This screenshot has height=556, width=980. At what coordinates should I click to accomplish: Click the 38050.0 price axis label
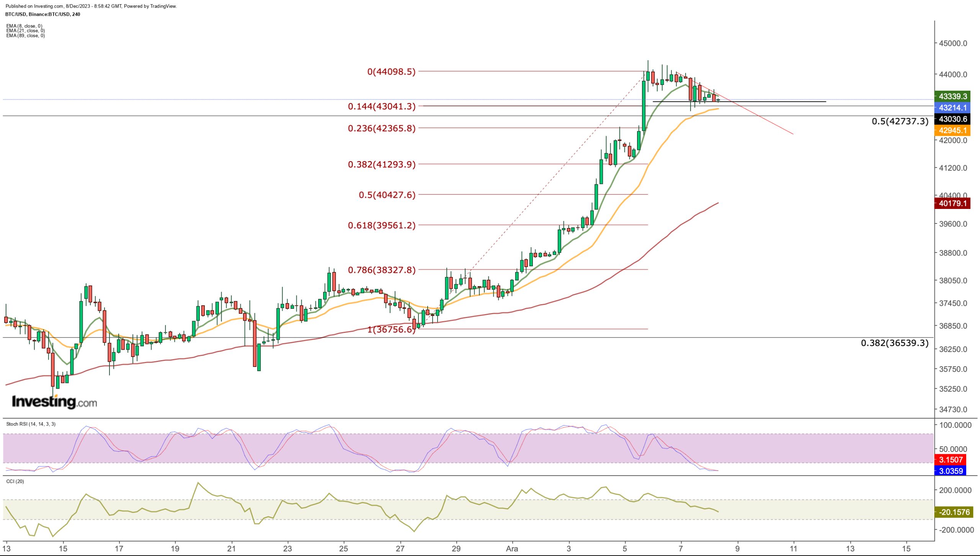tap(953, 280)
